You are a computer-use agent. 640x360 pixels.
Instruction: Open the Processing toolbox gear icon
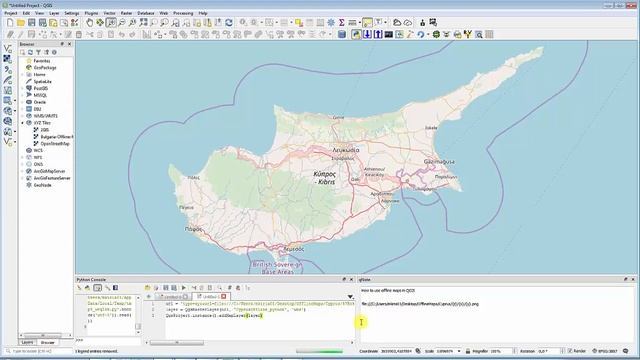pyautogui.click(x=331, y=23)
